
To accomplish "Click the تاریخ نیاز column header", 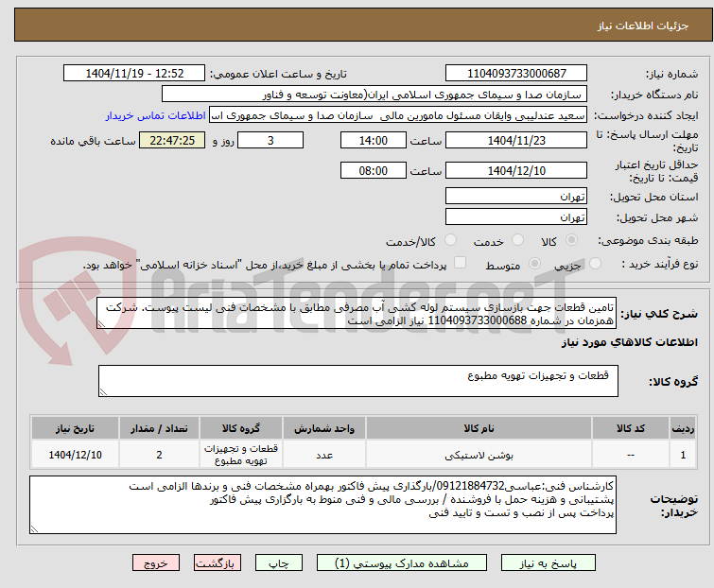I will 75,428.
